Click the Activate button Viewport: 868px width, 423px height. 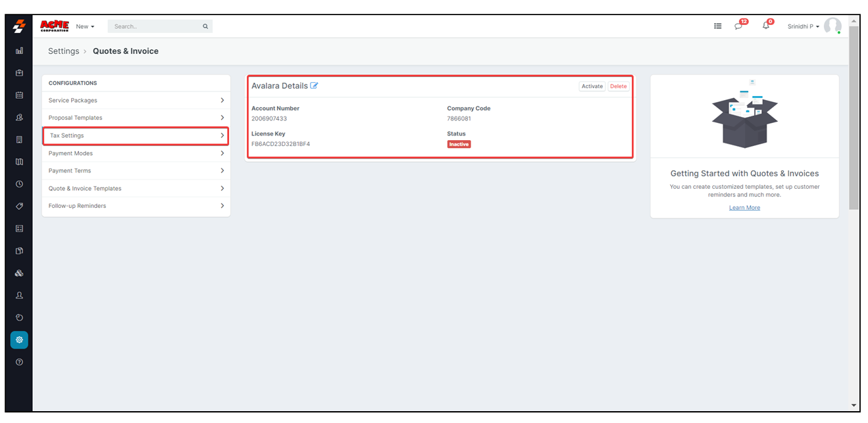pyautogui.click(x=592, y=86)
